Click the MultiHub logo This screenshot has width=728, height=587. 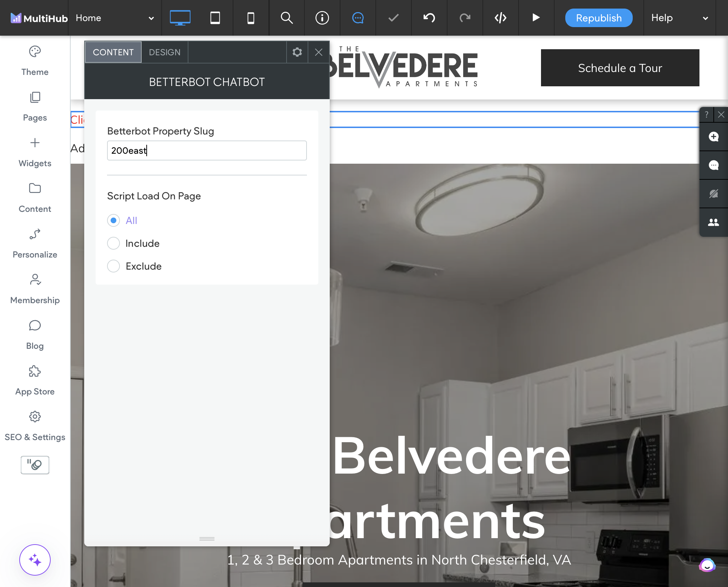click(39, 18)
